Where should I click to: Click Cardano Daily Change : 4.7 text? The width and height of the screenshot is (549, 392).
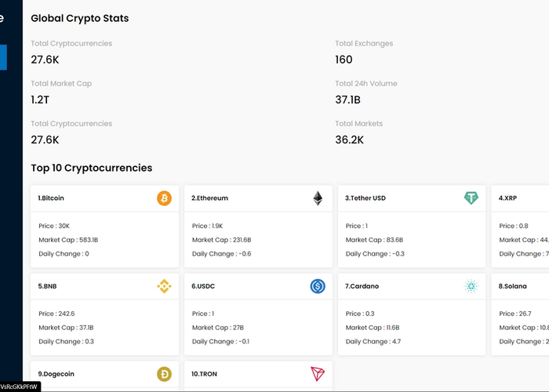pos(373,342)
